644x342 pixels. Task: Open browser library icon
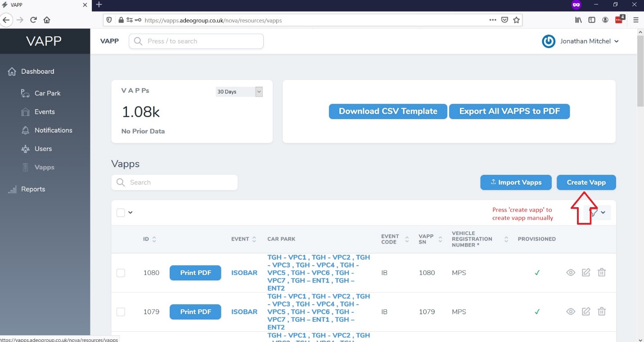579,20
